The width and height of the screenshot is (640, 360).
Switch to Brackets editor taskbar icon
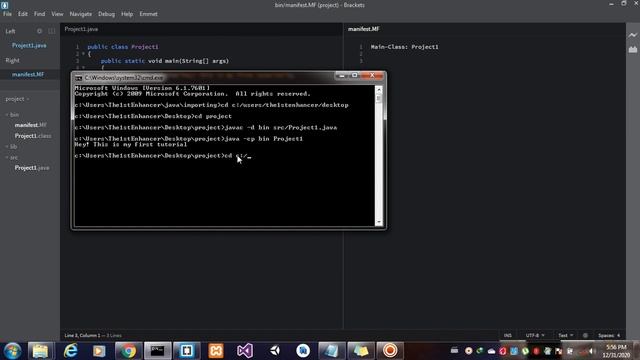(x=187, y=351)
